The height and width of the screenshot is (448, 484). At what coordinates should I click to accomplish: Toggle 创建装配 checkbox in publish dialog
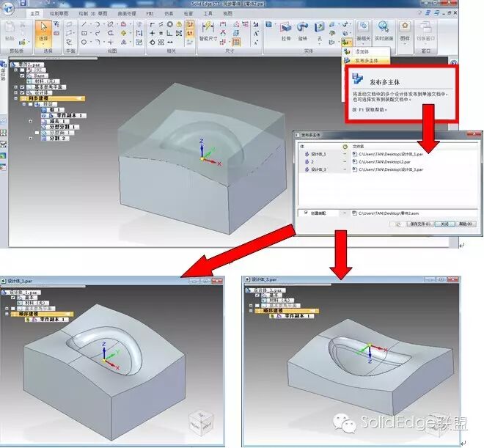coord(306,213)
